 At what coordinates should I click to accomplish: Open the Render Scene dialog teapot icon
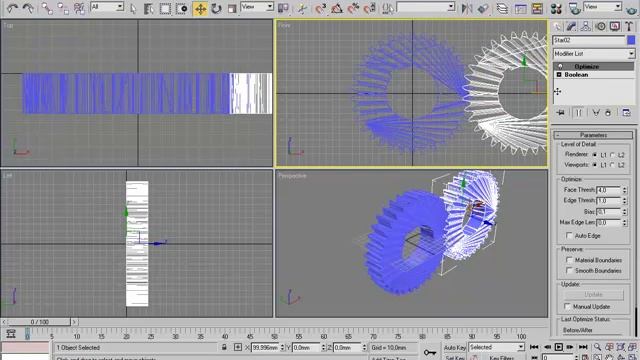click(574, 8)
